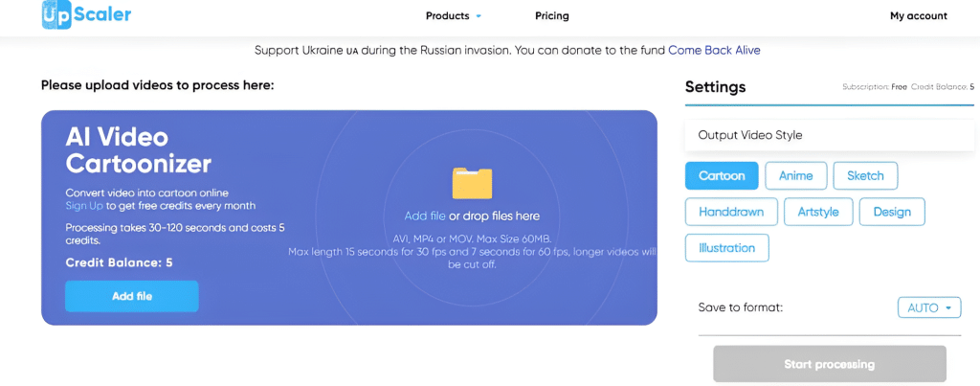Go to My account
The image size is (980, 386).
click(x=918, y=16)
